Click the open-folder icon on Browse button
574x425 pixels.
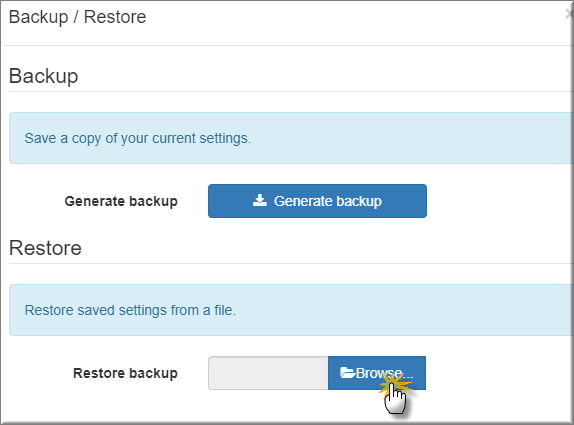tap(347, 373)
